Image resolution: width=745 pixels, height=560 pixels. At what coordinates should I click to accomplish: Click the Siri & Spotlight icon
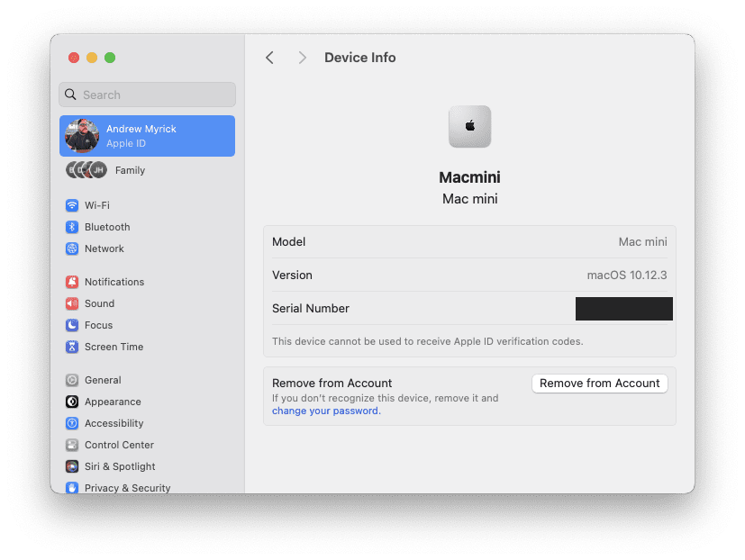[72, 466]
